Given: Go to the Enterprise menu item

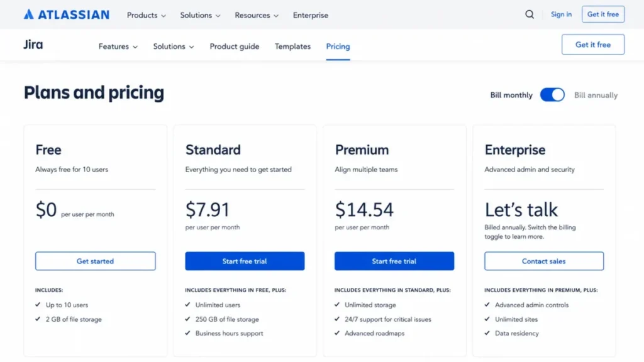Looking at the screenshot, I should (311, 15).
